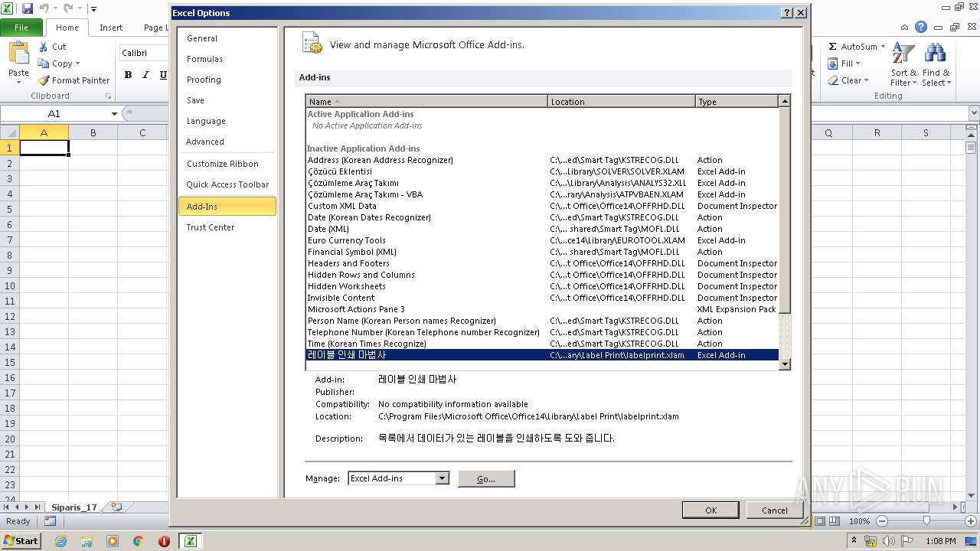980x551 pixels.
Task: Click the Undo arrow icon
Action: click(44, 8)
